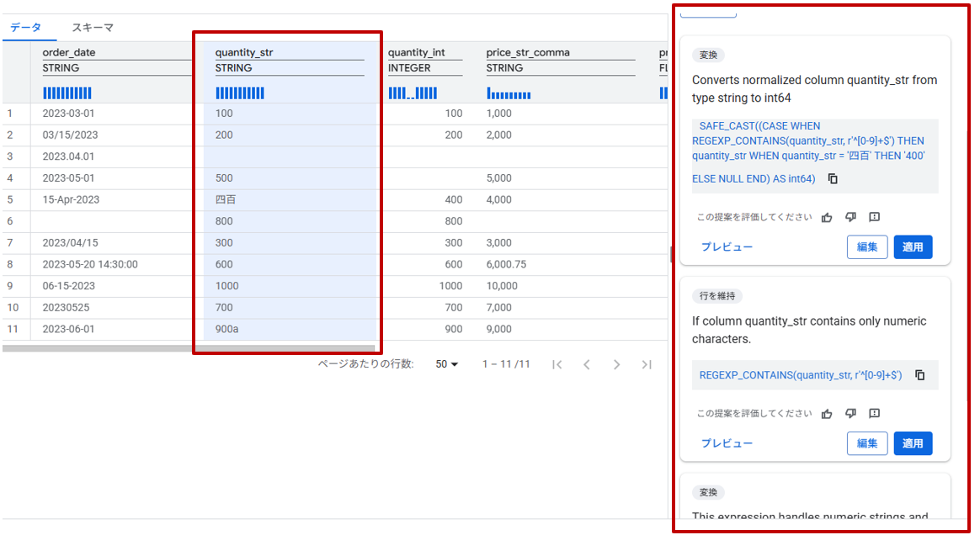Thumbs up the 行を維持 suggestion
This screenshot has width=980, height=535.
827,413
